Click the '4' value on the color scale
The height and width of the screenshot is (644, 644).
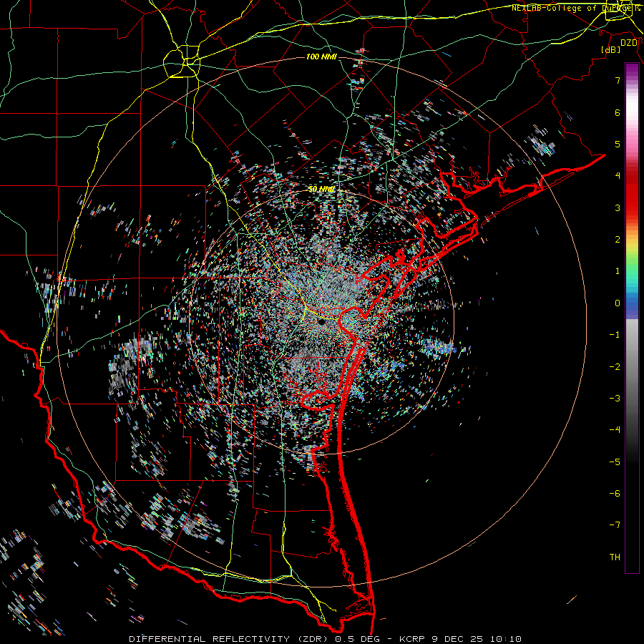pos(618,176)
